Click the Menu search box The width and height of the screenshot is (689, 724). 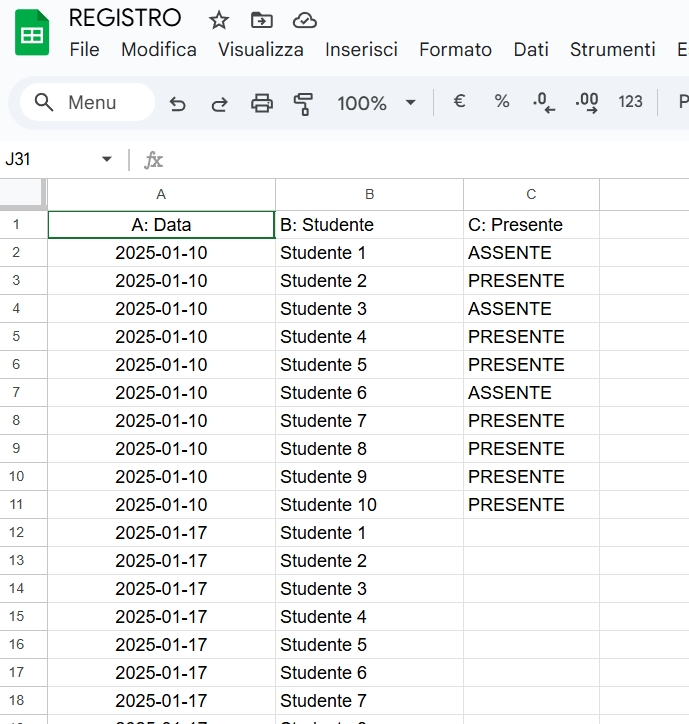pyautogui.click(x=88, y=102)
